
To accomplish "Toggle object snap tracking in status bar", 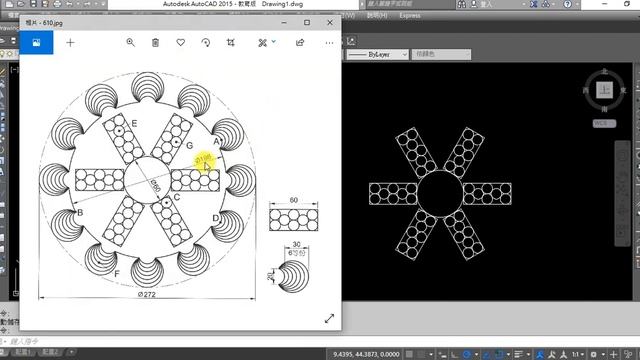I will coord(486,354).
